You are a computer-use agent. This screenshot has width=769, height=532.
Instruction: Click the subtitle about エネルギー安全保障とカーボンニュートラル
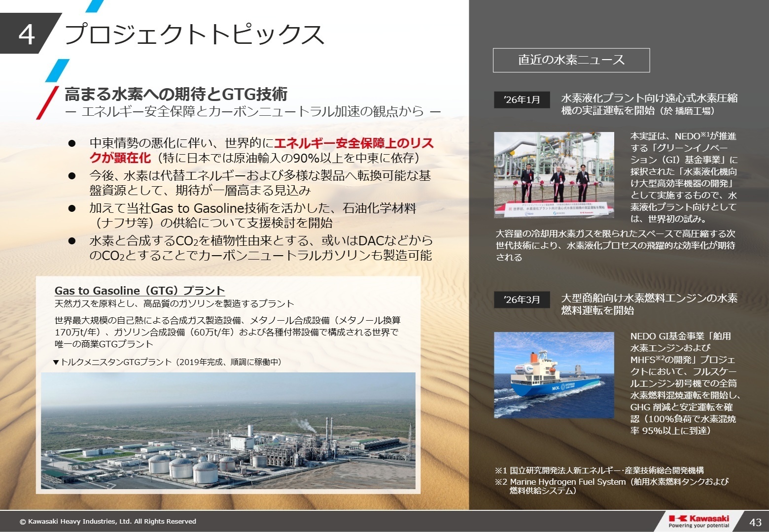click(x=253, y=111)
